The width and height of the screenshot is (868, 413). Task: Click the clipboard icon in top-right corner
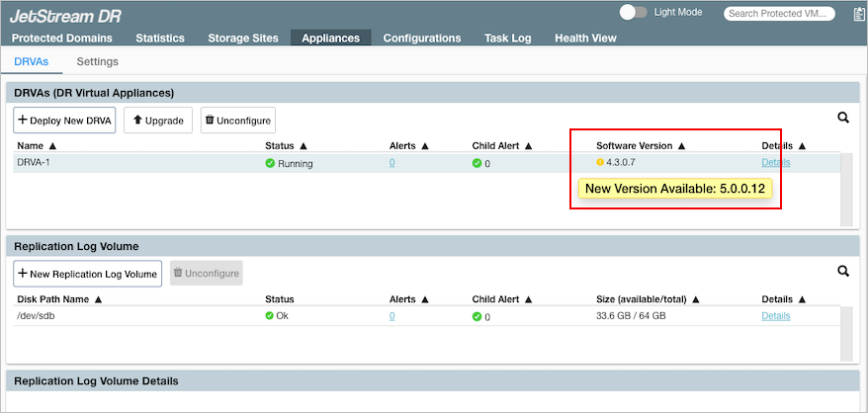[x=858, y=14]
